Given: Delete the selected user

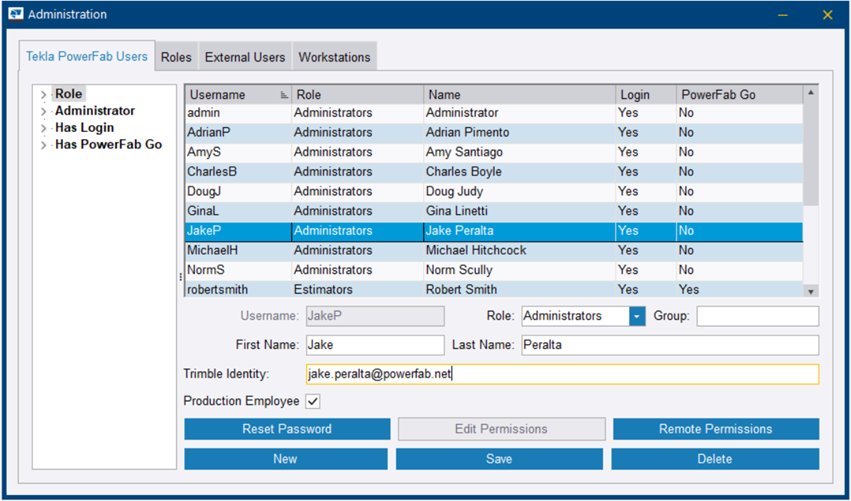Looking at the screenshot, I should click(715, 459).
